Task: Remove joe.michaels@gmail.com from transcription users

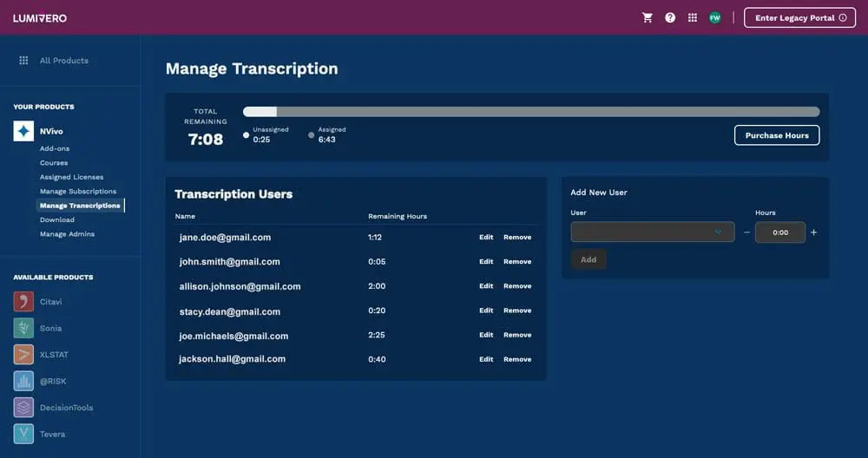Action: click(517, 335)
